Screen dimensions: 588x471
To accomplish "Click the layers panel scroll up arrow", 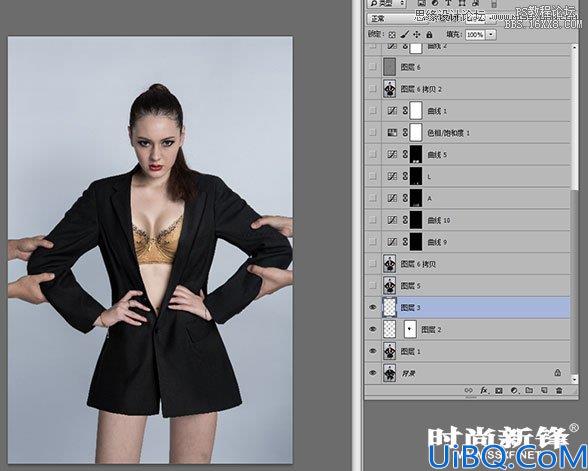I will [574, 48].
